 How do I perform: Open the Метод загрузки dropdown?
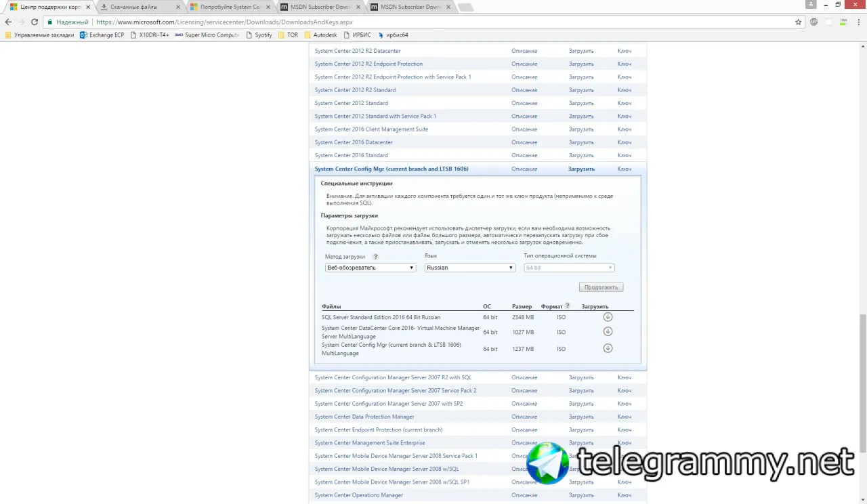coord(371,268)
